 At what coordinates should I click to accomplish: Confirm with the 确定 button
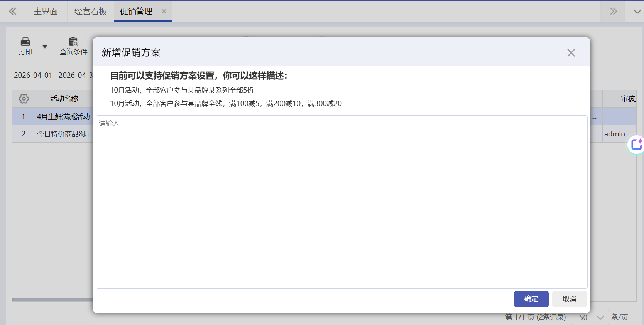(531, 299)
